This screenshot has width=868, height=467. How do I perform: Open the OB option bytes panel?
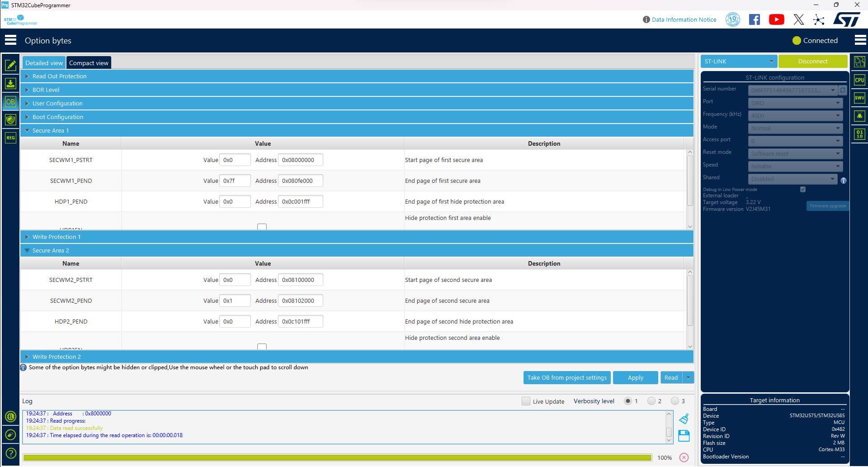(11, 102)
